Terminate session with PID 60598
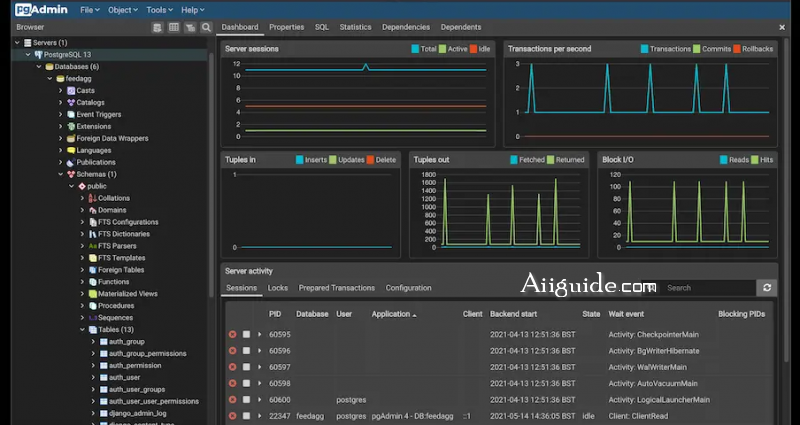Viewport: 800px width, 425px height. 233,384
